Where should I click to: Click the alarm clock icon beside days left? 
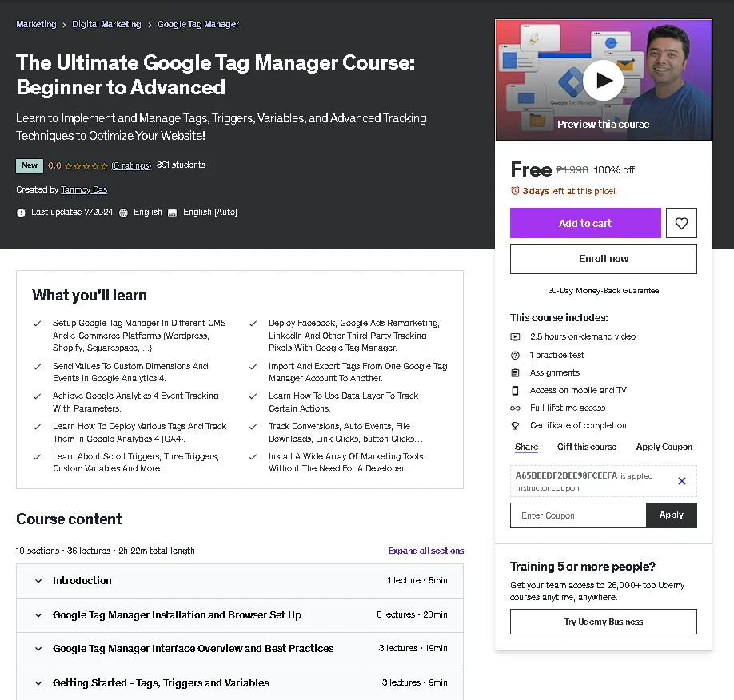tap(515, 191)
